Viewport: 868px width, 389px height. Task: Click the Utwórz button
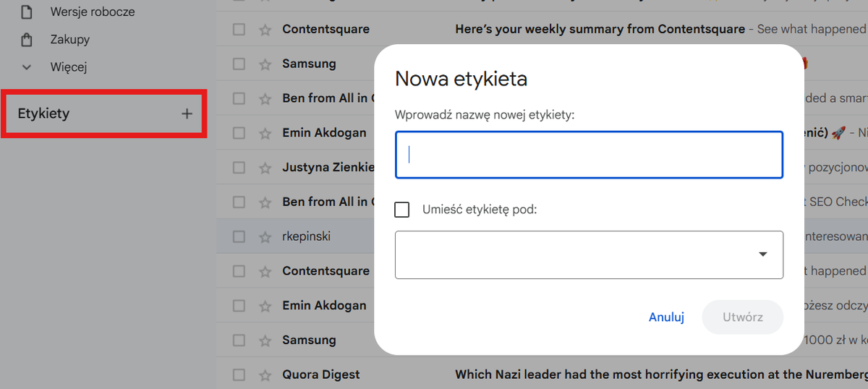[742, 317]
